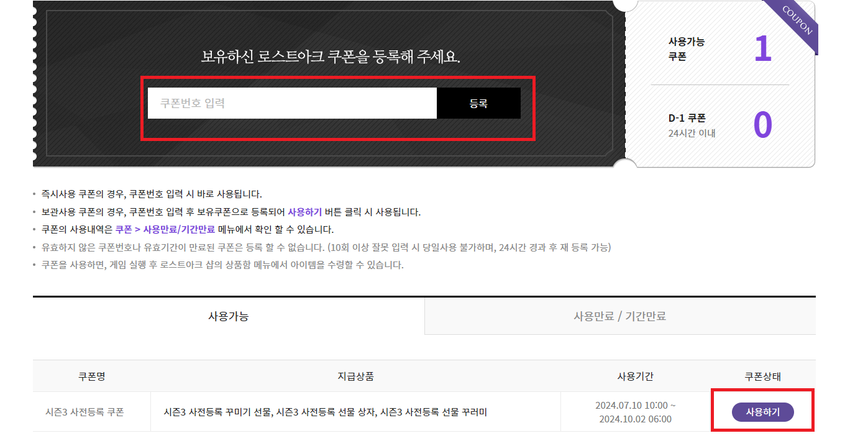The width and height of the screenshot is (868, 446).
Task: Click the 쿠폰명 column header
Action: pos(92,376)
